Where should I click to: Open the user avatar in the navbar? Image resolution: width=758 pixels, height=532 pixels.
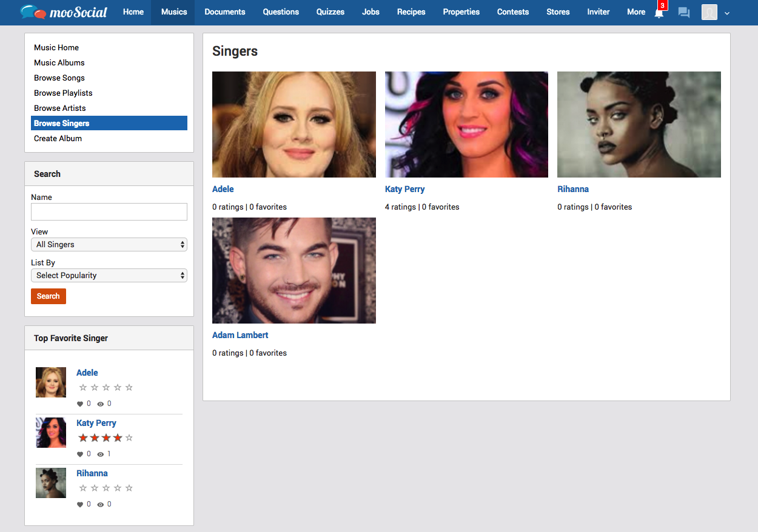pos(709,12)
